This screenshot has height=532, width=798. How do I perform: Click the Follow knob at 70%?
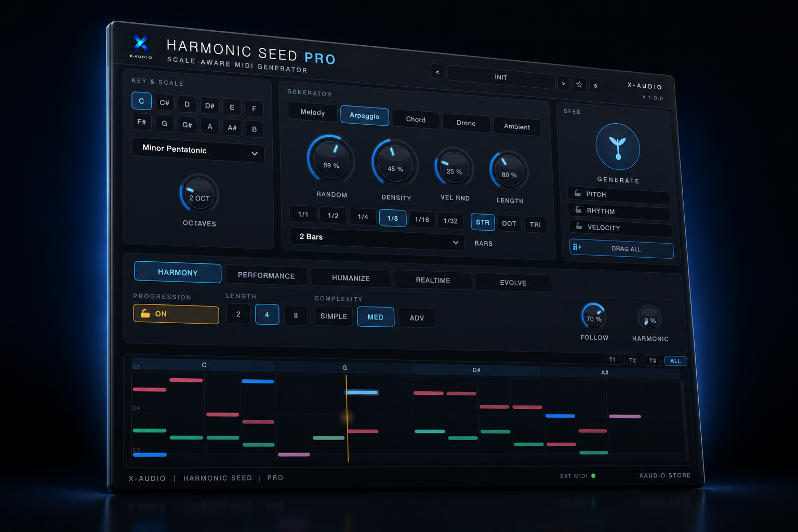click(x=593, y=315)
